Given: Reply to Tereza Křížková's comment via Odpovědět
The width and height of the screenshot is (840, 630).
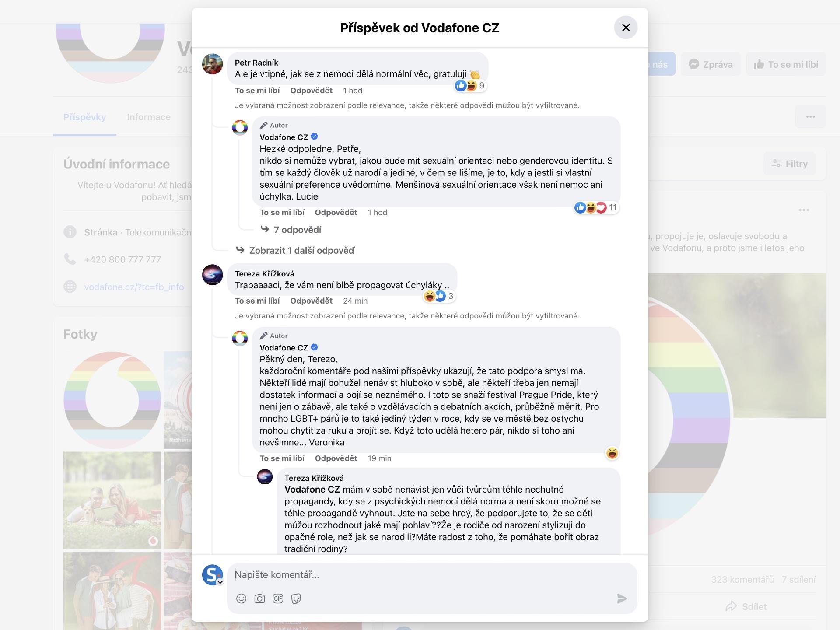Looking at the screenshot, I should (x=311, y=301).
